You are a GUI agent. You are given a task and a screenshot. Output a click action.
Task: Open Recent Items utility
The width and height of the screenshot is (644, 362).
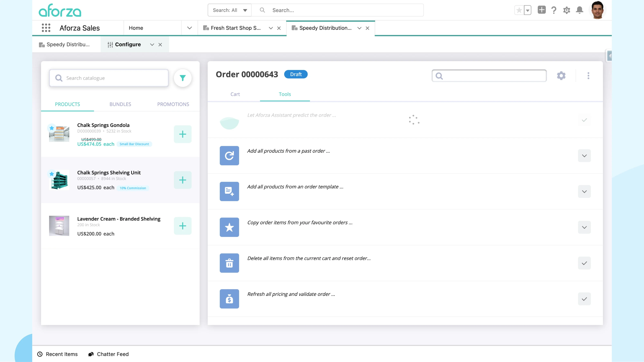pyautogui.click(x=57, y=354)
